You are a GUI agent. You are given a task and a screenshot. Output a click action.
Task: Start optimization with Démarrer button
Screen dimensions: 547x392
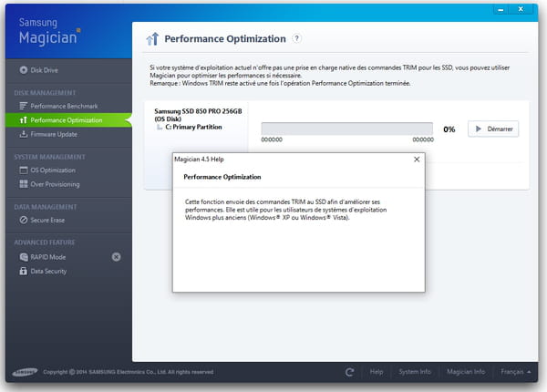(493, 129)
